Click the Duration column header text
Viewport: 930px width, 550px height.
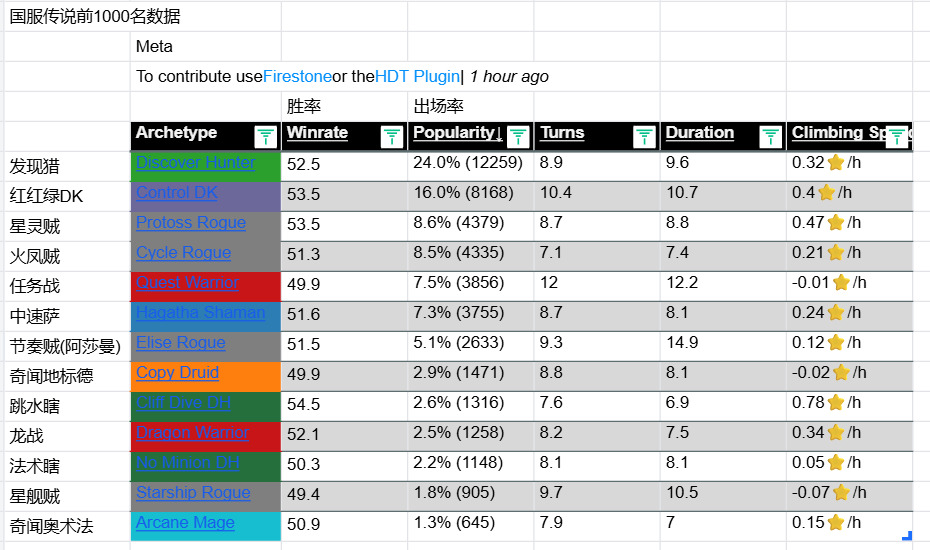(x=699, y=133)
